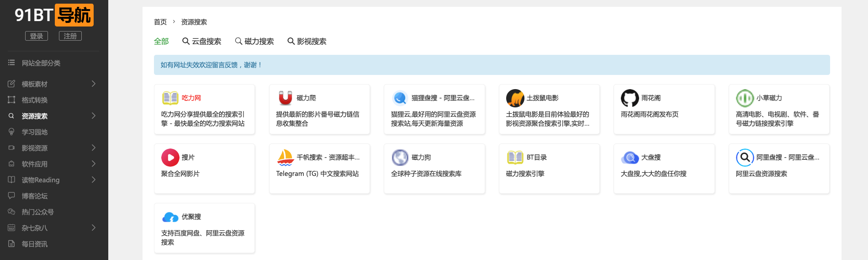868x260 pixels.
Task: Click text '大盘搜,大大的盘任你搜'
Action: click(654, 174)
